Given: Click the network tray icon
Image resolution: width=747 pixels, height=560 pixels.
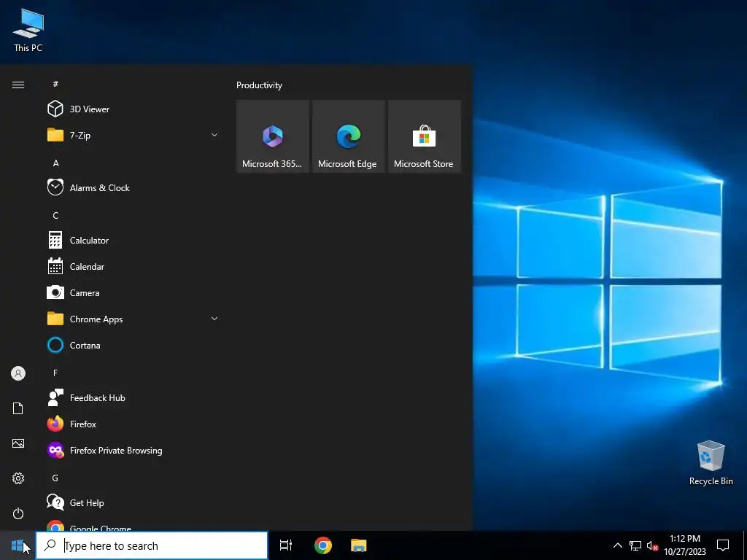Looking at the screenshot, I should (x=635, y=545).
